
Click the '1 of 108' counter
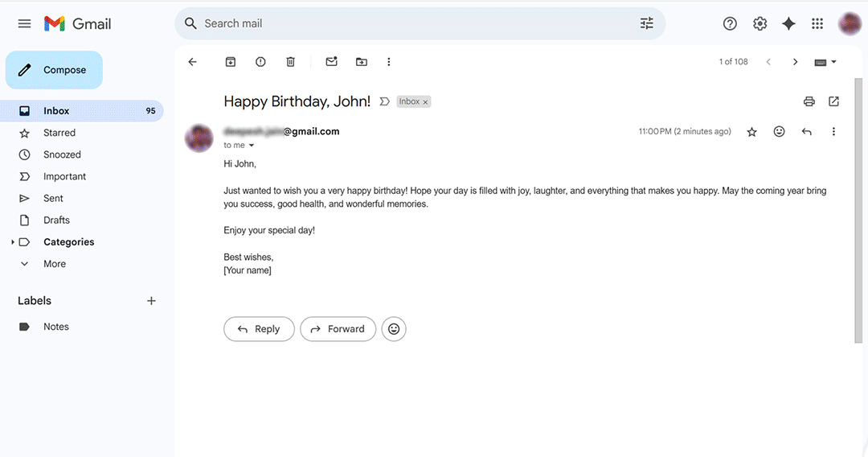coord(734,61)
